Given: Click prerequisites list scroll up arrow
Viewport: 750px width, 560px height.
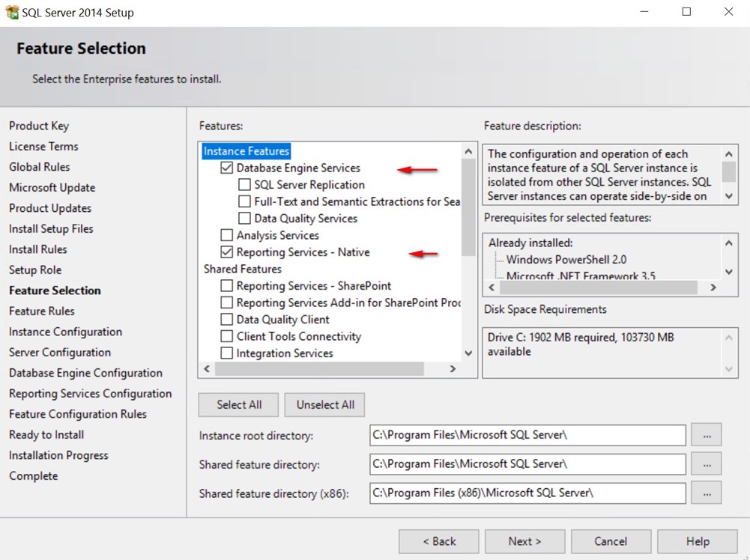Looking at the screenshot, I should pyautogui.click(x=728, y=243).
